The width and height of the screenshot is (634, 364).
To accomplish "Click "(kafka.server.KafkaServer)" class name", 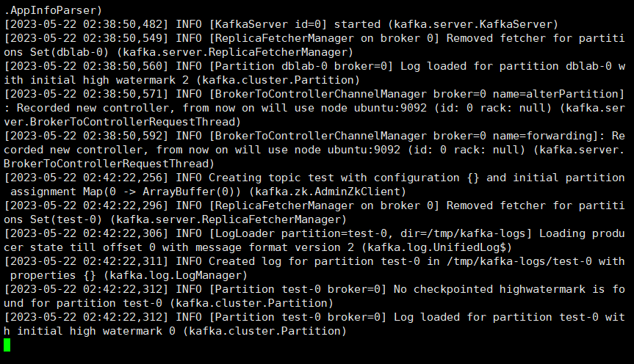I will pos(473,24).
